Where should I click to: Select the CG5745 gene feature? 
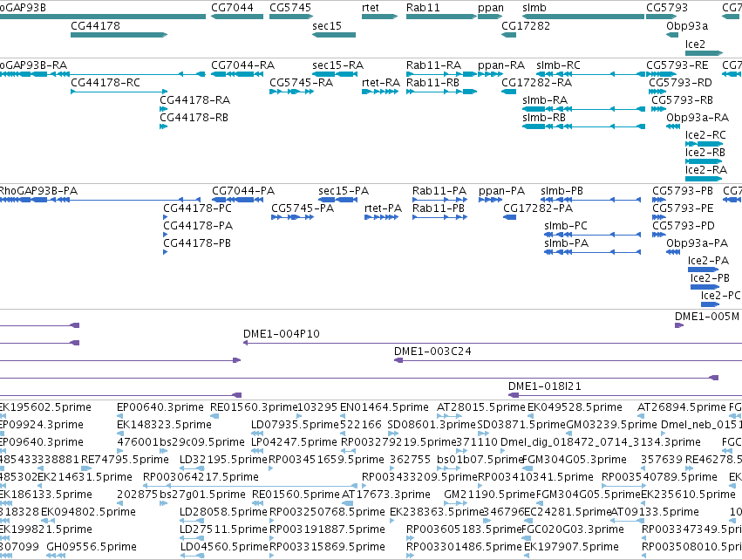tap(291, 17)
